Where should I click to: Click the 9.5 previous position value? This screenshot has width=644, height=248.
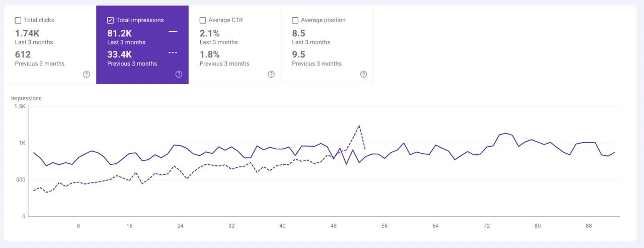[x=298, y=54]
